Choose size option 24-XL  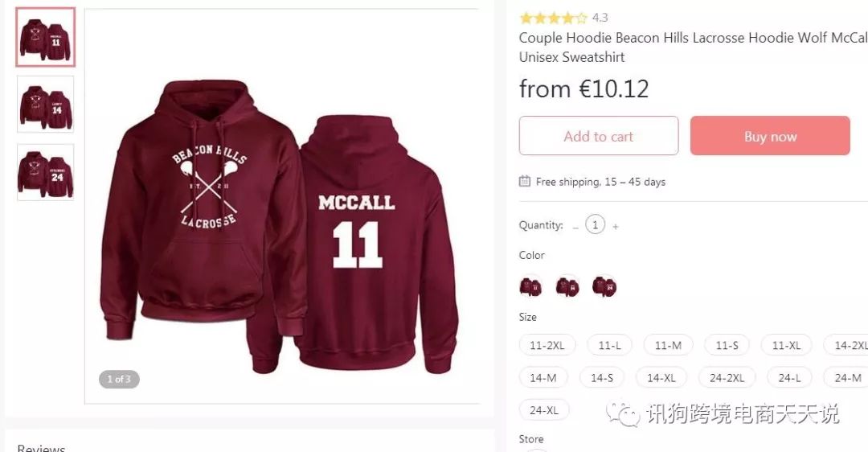(544, 410)
